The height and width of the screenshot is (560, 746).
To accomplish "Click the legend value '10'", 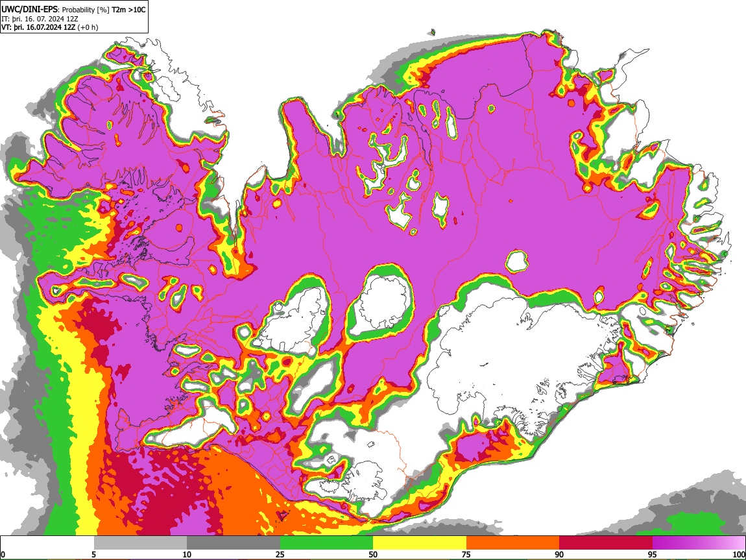I will [187, 554].
